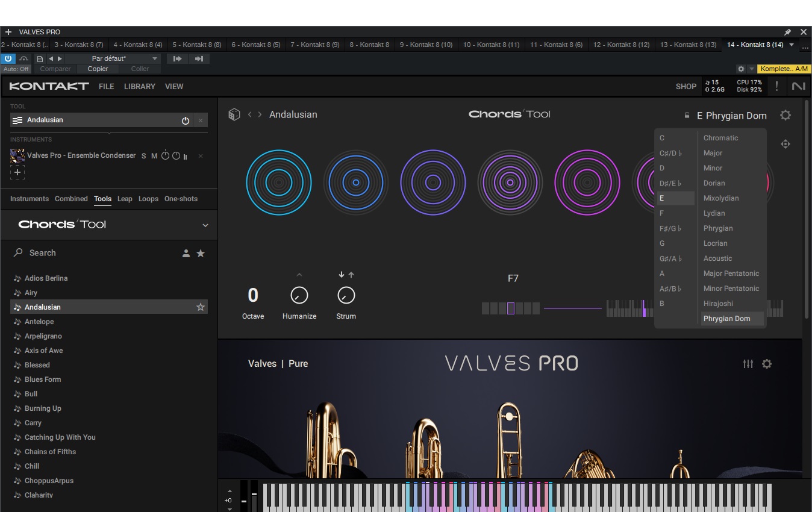Image resolution: width=812 pixels, height=512 pixels.
Task: Open the VIEW menu
Action: [x=174, y=86]
